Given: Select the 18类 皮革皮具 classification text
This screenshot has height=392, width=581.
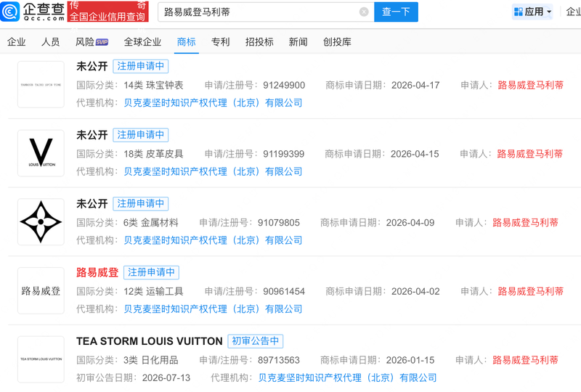Looking at the screenshot, I should click(x=153, y=154).
